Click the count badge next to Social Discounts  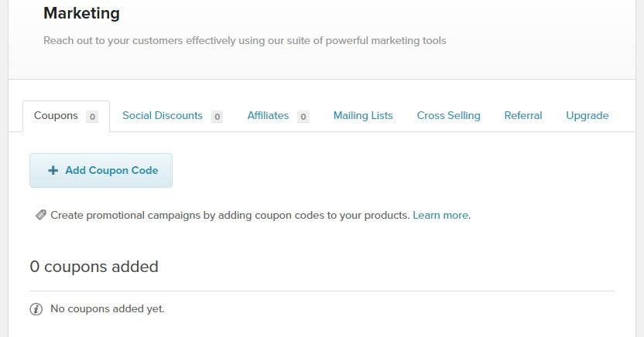[x=217, y=117]
